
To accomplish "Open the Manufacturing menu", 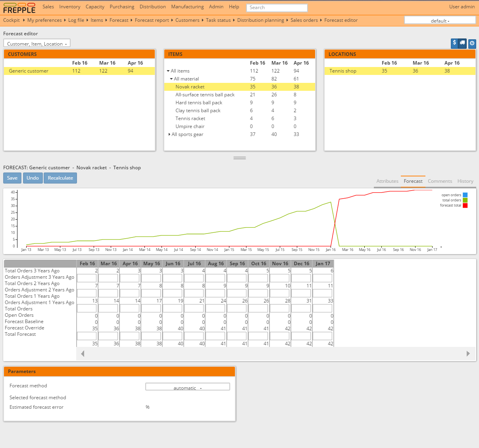I will point(187,7).
